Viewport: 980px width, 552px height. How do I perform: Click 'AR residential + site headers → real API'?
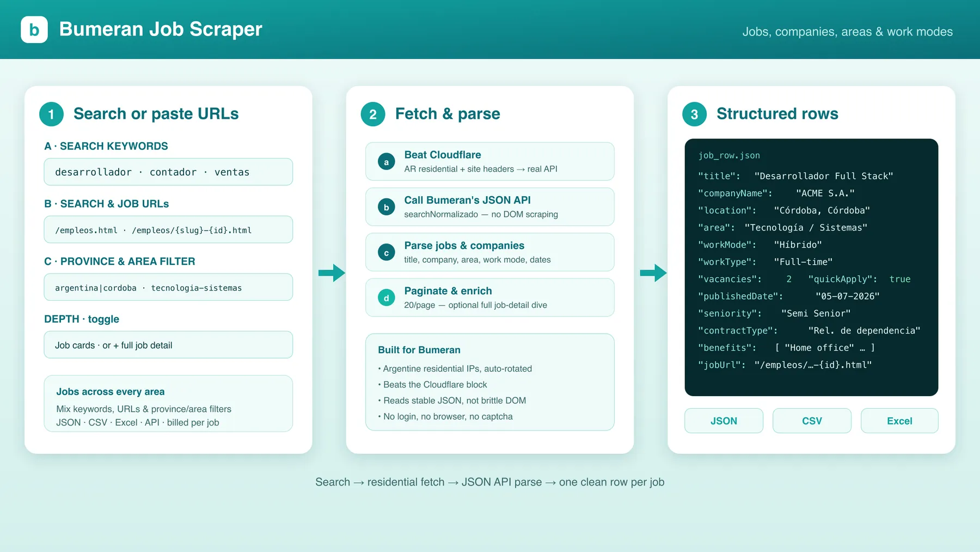(x=481, y=169)
